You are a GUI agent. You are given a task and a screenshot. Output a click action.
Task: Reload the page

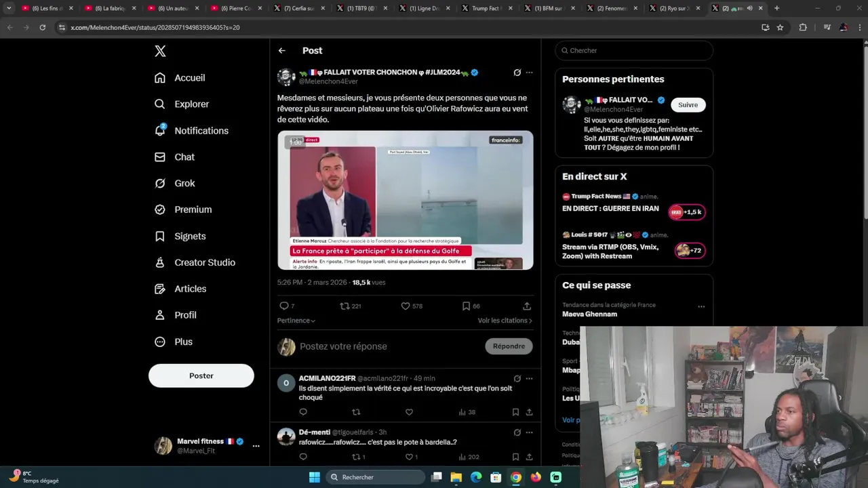tap(42, 28)
